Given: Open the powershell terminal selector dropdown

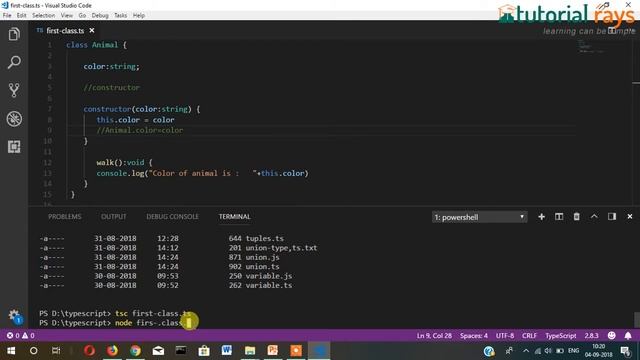Looking at the screenshot, I should click(479, 217).
